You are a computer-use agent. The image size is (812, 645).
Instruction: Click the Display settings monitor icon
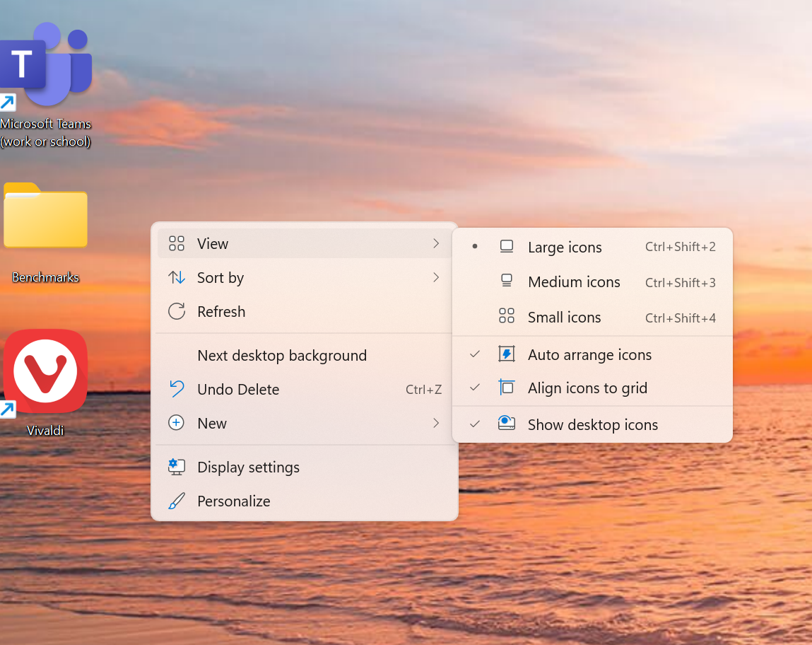[177, 467]
